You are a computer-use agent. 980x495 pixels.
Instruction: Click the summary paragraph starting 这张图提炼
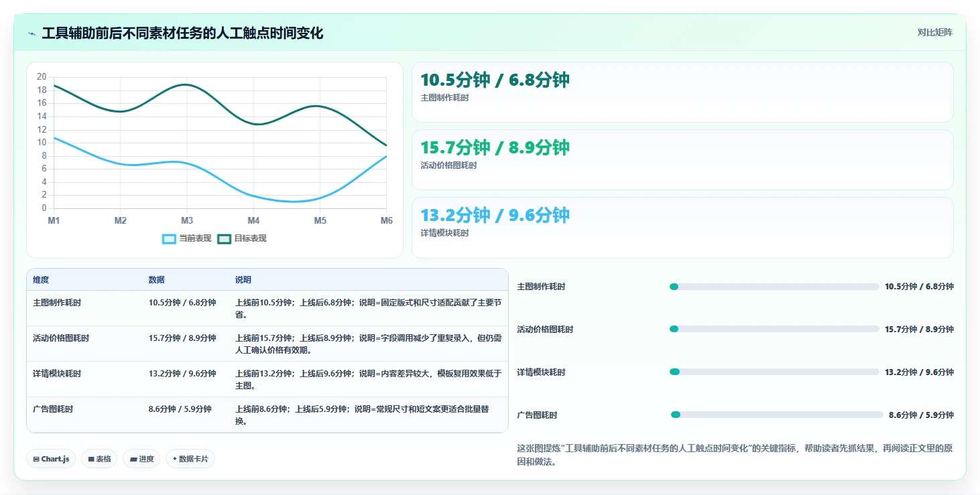(x=735, y=455)
